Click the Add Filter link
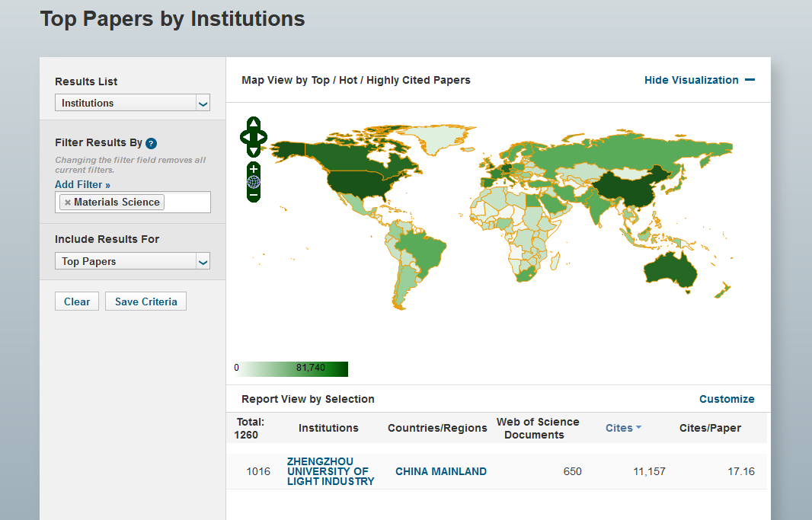Image resolution: width=812 pixels, height=520 pixels. coord(82,184)
